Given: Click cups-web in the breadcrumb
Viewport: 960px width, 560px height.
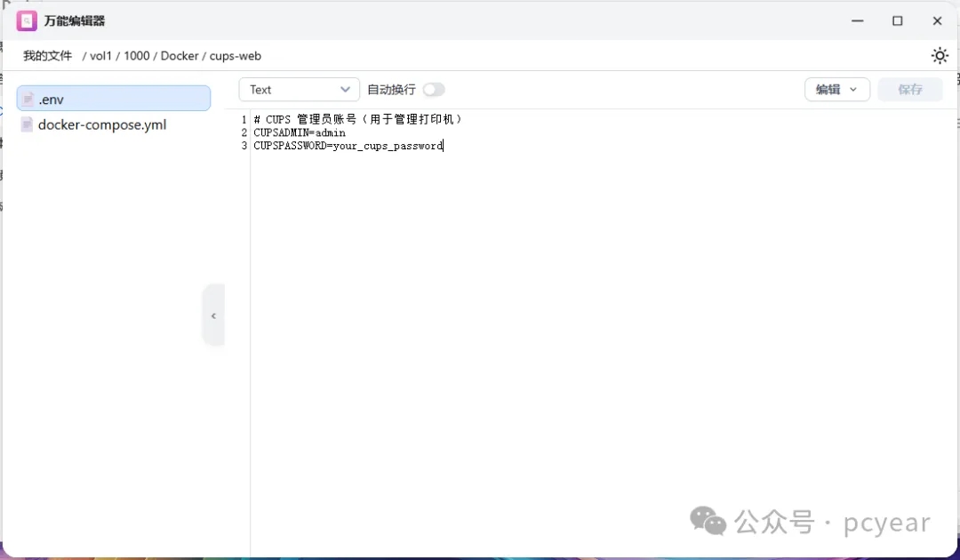Looking at the screenshot, I should click(x=235, y=56).
